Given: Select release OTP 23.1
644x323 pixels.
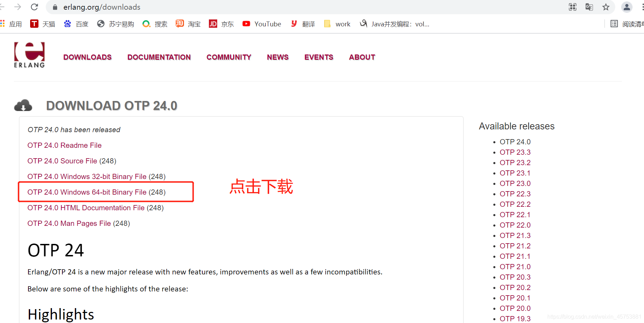Looking at the screenshot, I should [x=515, y=173].
